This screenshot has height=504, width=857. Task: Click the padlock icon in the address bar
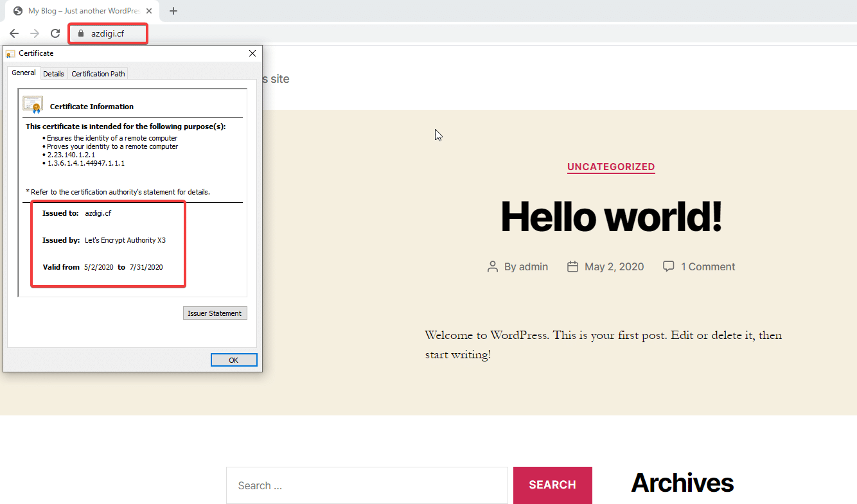80,33
